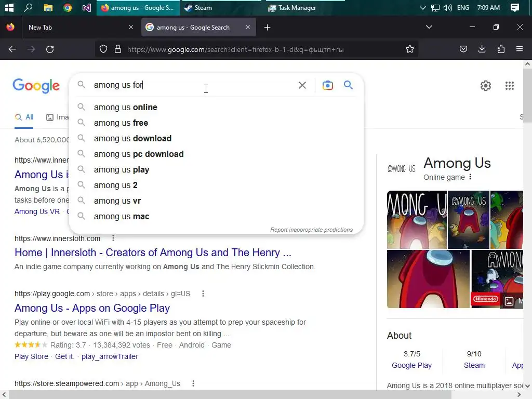Open options for steampowered.com result
The width and height of the screenshot is (532, 399).
[x=193, y=383]
